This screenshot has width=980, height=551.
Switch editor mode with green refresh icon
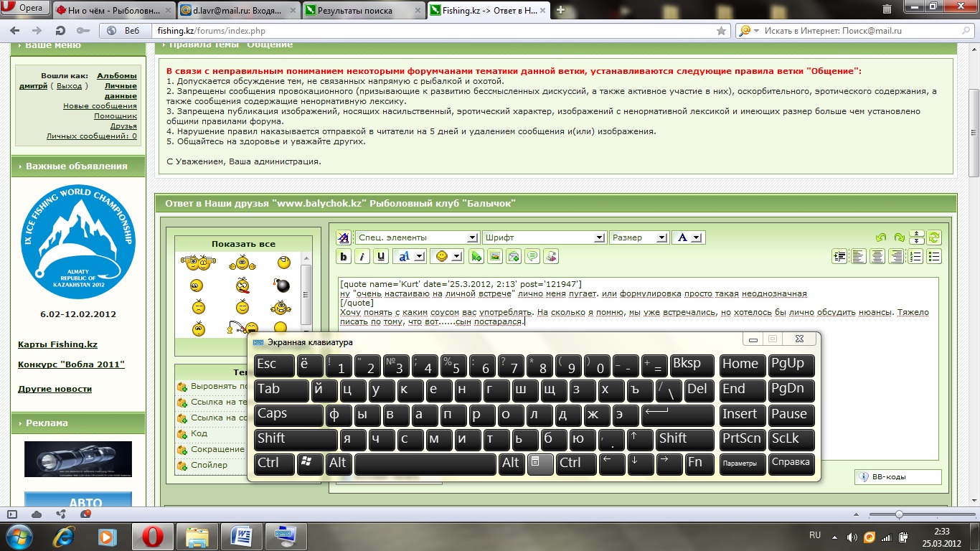[934, 237]
